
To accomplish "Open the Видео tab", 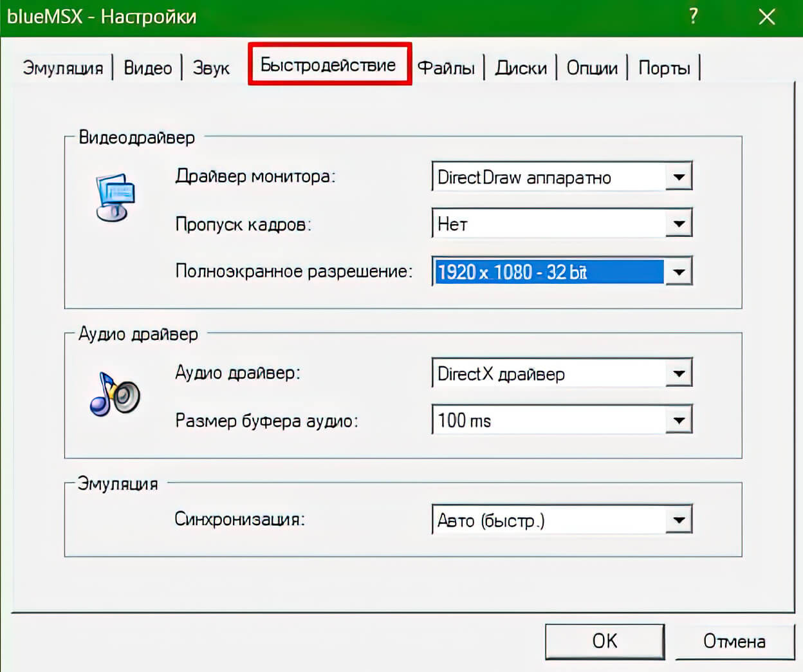I will [x=147, y=68].
